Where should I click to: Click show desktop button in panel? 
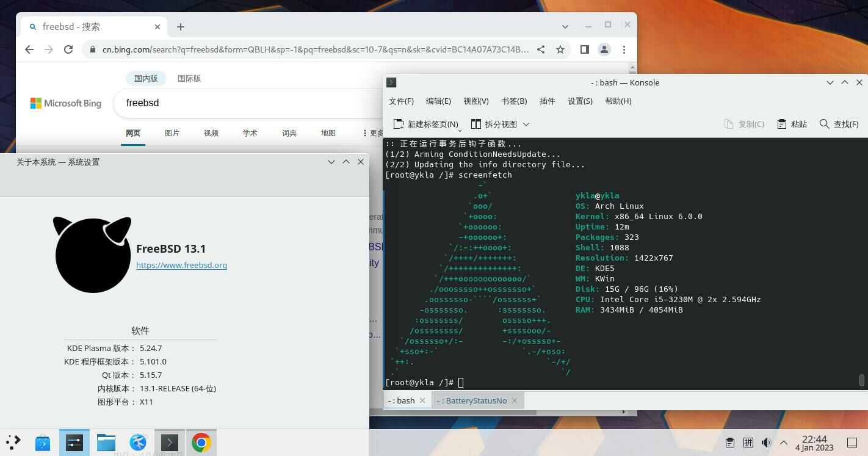tap(852, 443)
